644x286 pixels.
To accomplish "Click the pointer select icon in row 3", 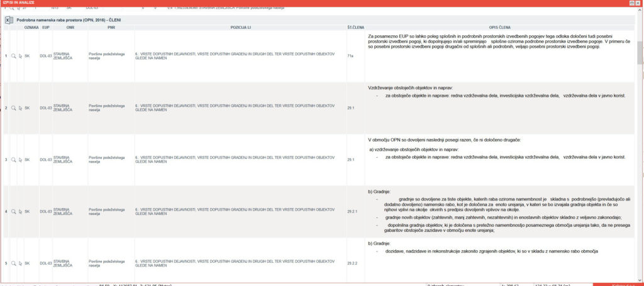I will pos(20,160).
